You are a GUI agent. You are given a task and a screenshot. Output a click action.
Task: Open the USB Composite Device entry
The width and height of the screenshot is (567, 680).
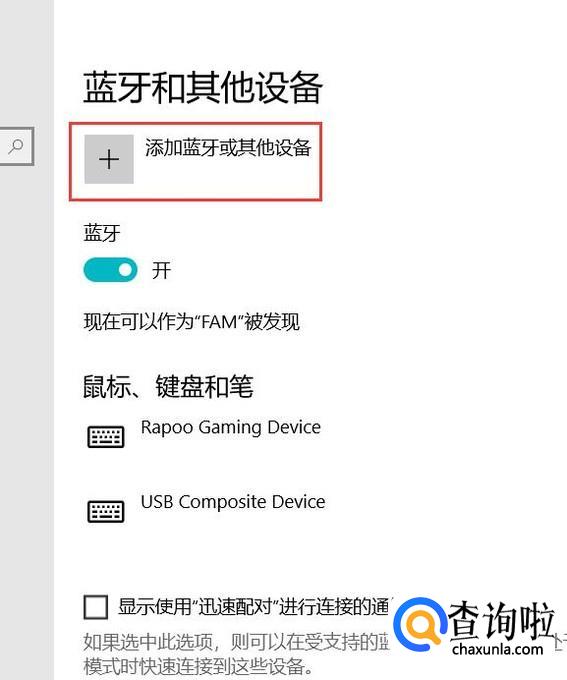(233, 502)
